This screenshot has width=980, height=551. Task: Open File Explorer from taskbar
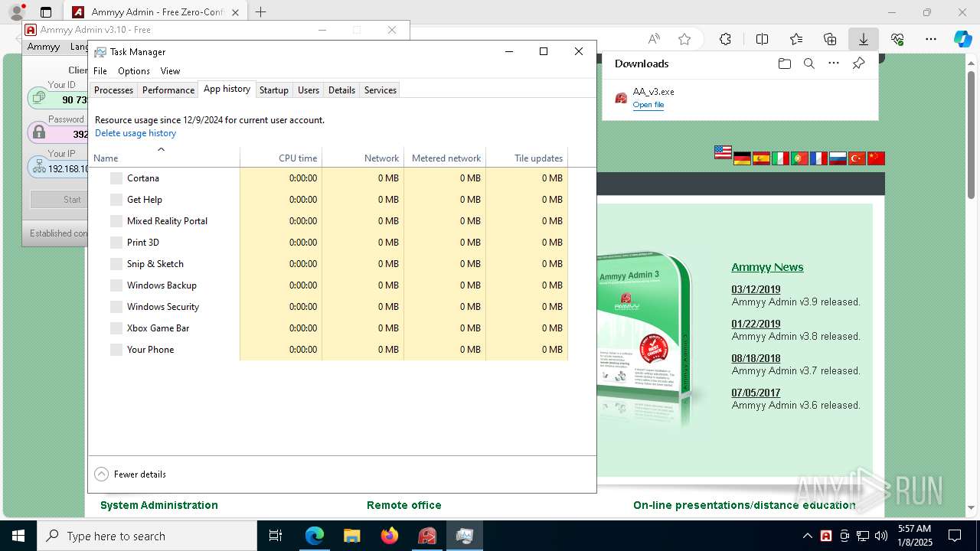[352, 536]
